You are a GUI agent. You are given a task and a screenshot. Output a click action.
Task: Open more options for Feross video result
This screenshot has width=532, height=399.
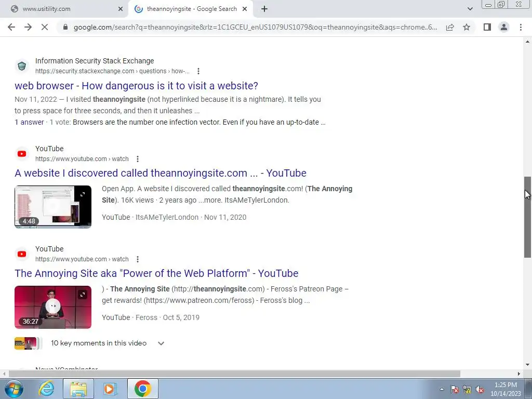(x=137, y=259)
